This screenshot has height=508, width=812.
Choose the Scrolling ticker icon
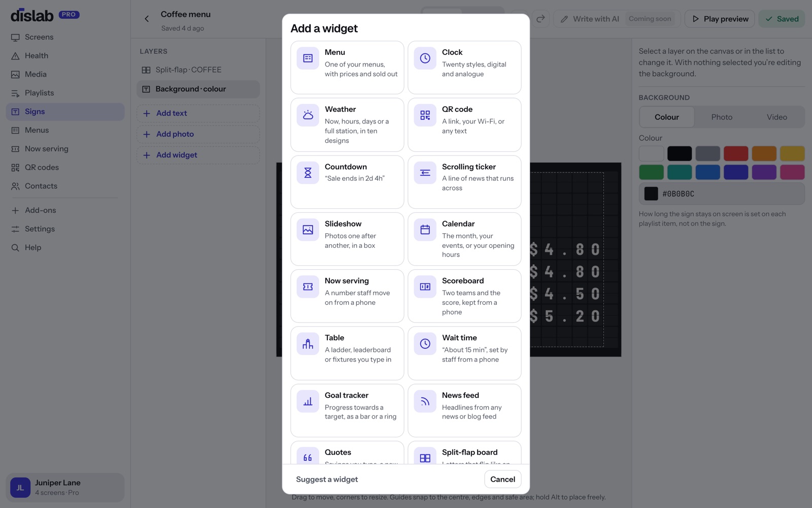click(x=425, y=173)
